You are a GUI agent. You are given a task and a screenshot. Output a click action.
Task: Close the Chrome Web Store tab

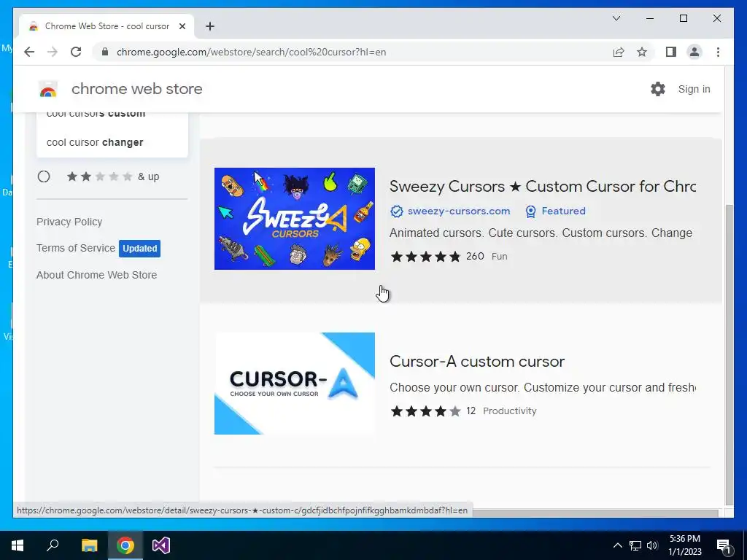182,26
